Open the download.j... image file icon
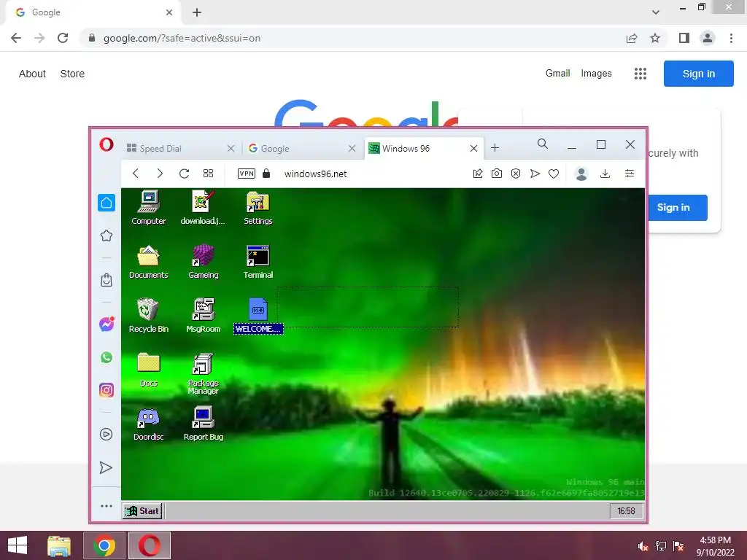747x560 pixels. pos(203,207)
